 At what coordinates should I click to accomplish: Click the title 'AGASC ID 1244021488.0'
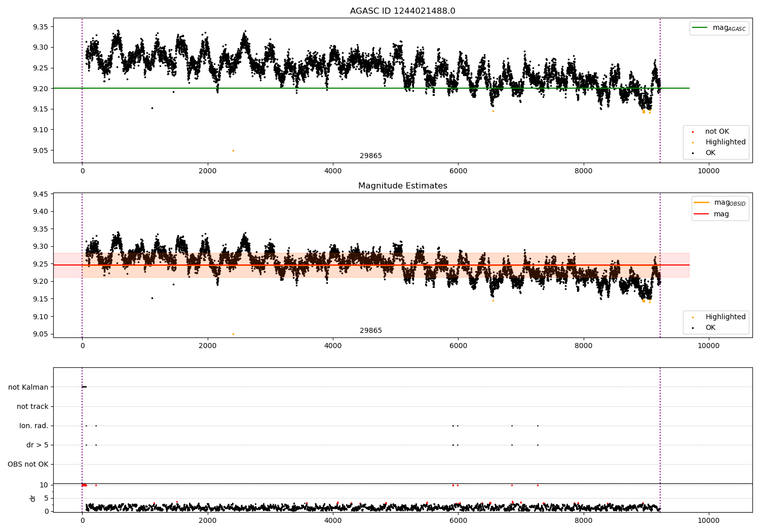tap(402, 11)
